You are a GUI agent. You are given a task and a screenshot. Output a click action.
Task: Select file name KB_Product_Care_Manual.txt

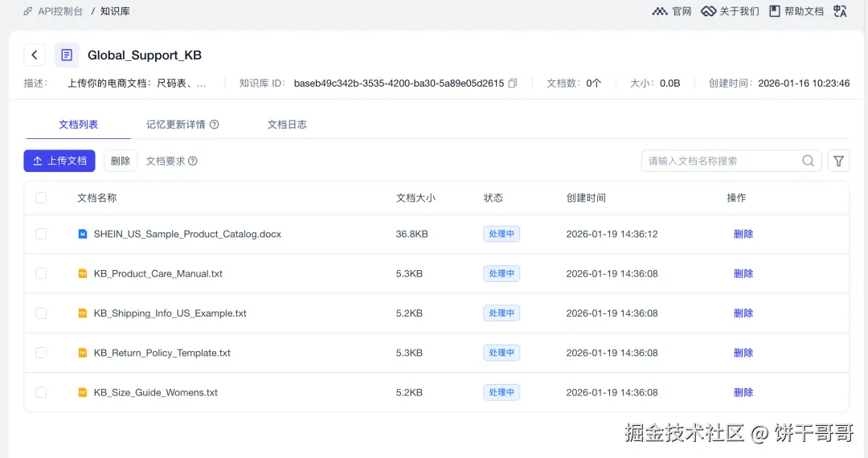158,273
